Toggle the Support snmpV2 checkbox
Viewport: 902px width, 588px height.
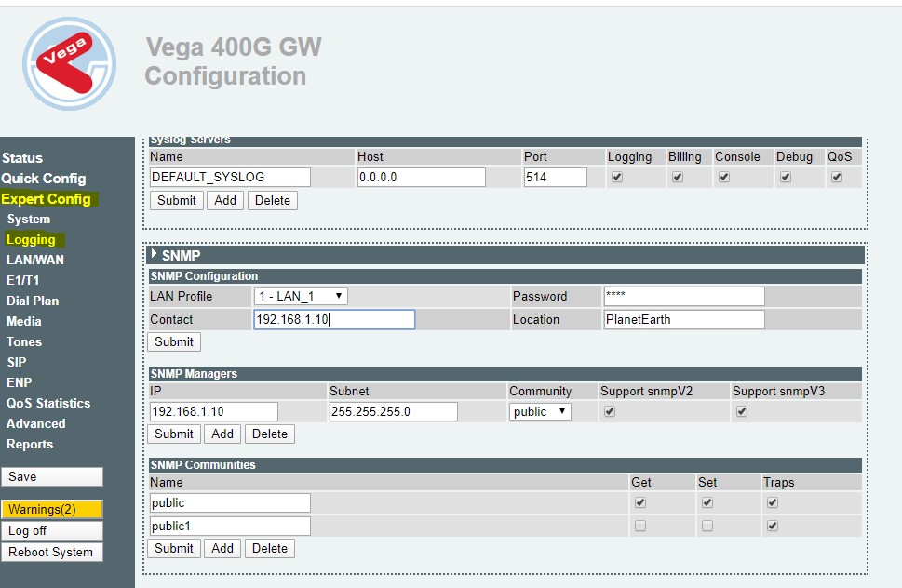tap(610, 411)
